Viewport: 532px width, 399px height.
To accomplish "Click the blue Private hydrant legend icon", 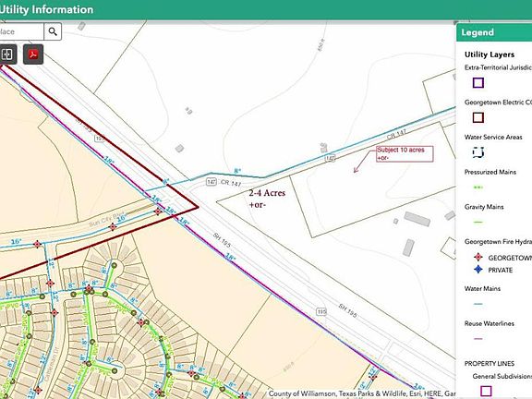I will tap(478, 270).
